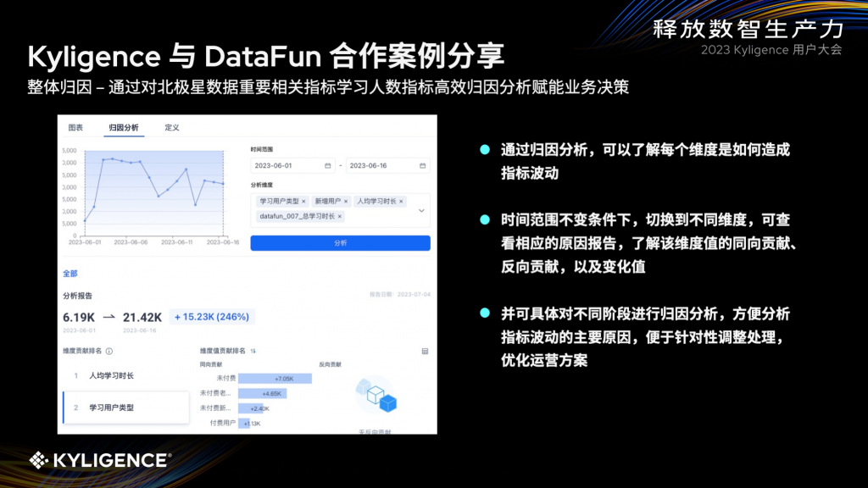Click the table grid icon near 维度值贡献排名
Screen dimensions: 868x488
pyautogui.click(x=426, y=351)
